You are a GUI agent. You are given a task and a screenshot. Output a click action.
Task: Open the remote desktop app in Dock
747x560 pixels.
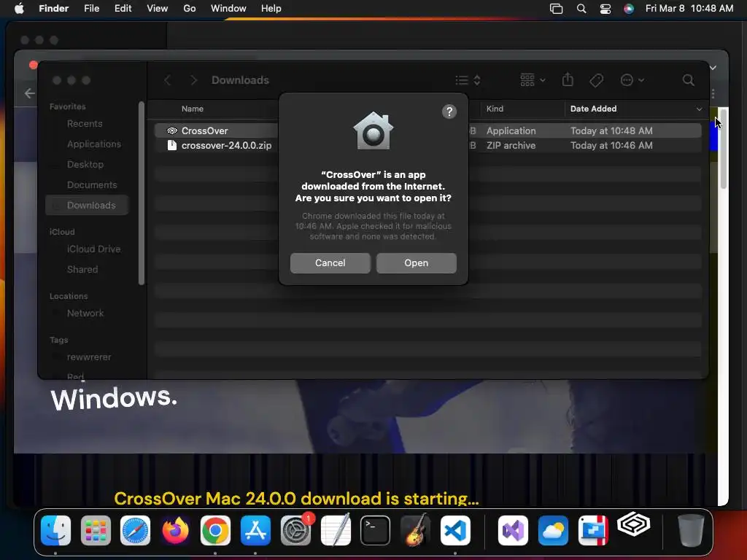point(592,530)
